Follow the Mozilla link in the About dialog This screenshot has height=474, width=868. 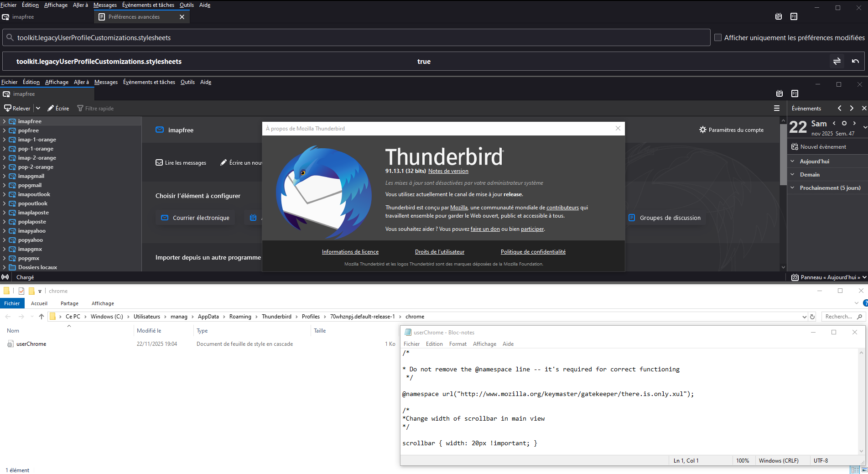[459, 208]
